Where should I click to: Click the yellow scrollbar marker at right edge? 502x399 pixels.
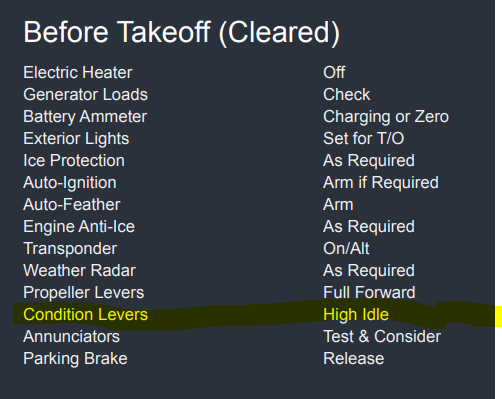pyautogui.click(x=498, y=317)
